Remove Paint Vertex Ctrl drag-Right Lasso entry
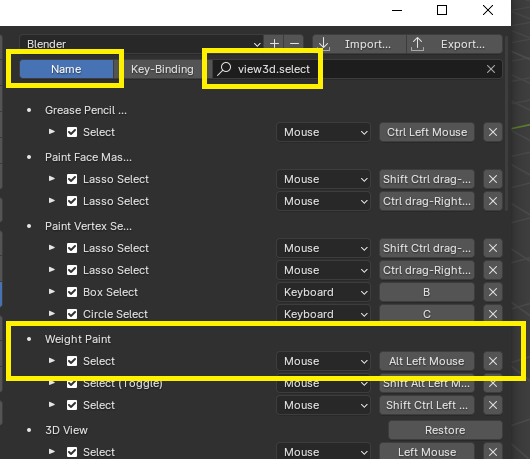Image resolution: width=530 pixels, height=459 pixels. (493, 270)
